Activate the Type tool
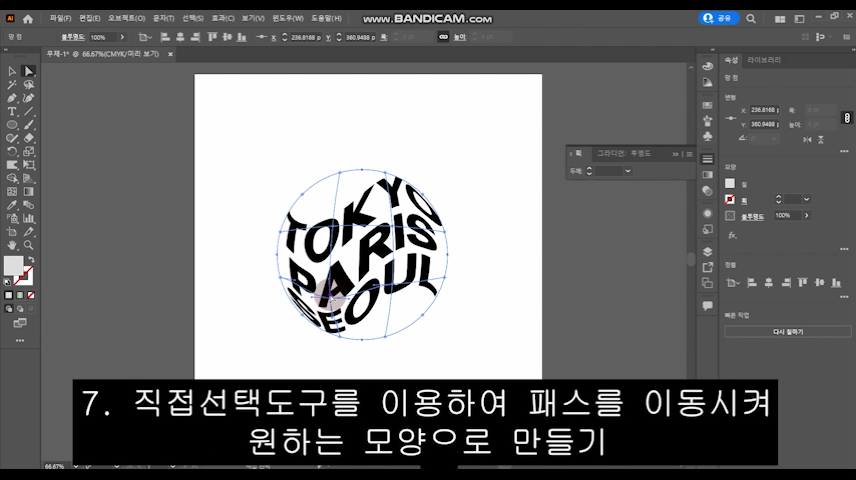The height and width of the screenshot is (480, 856). (x=11, y=111)
